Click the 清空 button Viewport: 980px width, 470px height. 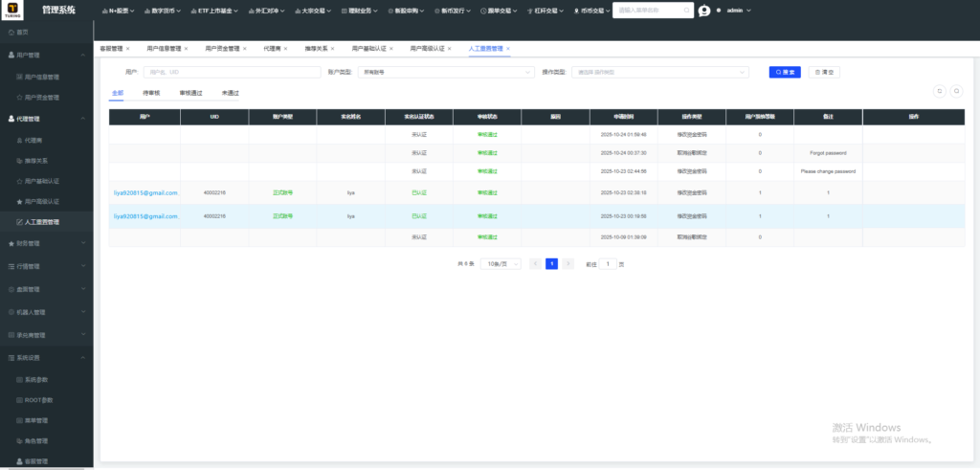pyautogui.click(x=824, y=73)
